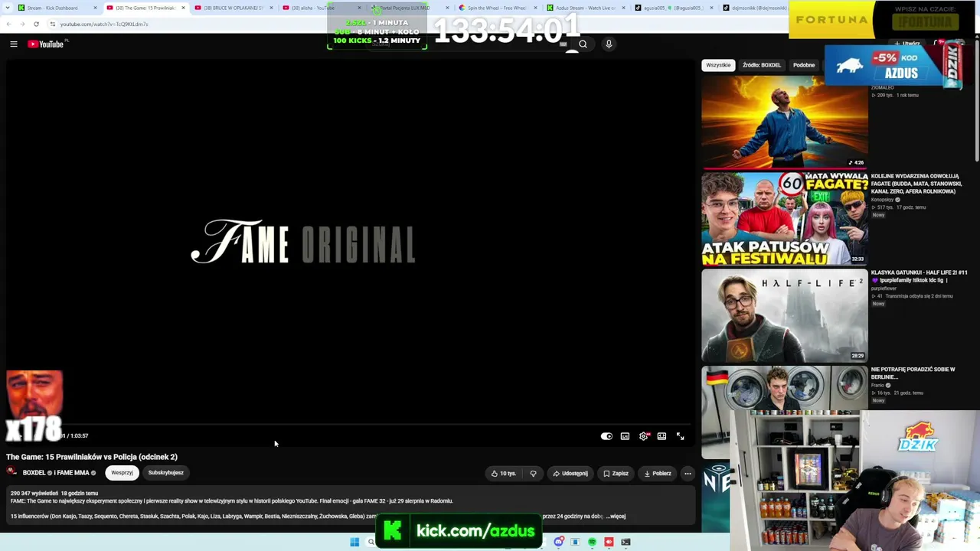Screen dimensions: 980x551
Task: Open the Discord taskbar icon
Action: point(559,542)
